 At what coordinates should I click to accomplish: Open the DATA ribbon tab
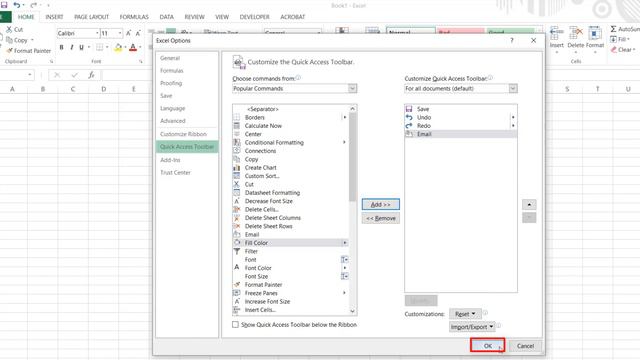point(167,17)
